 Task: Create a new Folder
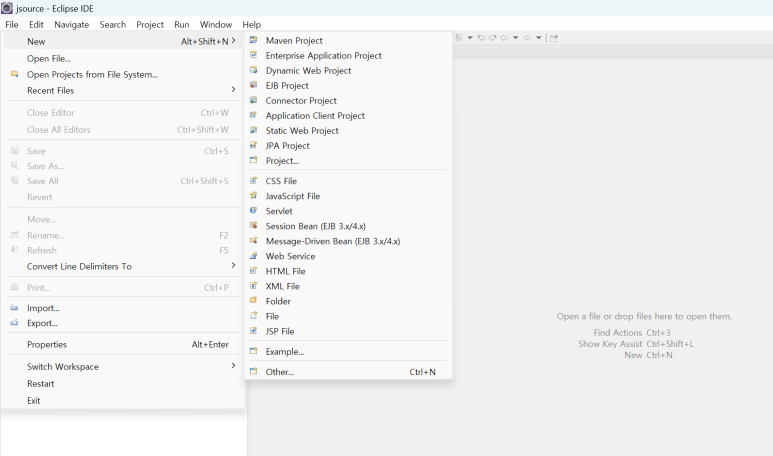(348, 301)
